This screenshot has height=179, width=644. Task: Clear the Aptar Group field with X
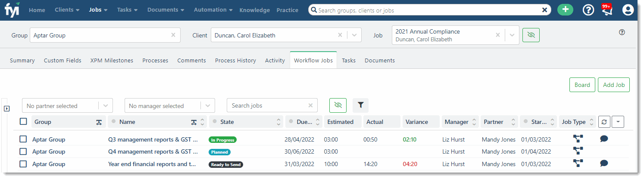click(173, 35)
